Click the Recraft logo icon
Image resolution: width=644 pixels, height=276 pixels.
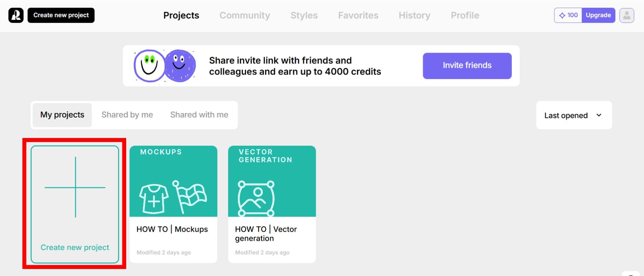(x=16, y=15)
